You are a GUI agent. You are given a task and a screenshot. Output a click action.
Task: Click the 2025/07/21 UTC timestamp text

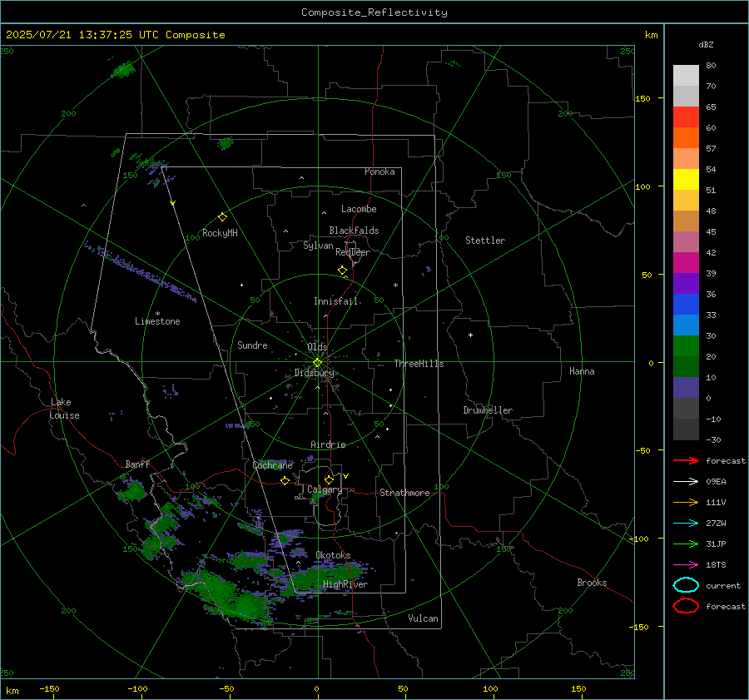115,35
